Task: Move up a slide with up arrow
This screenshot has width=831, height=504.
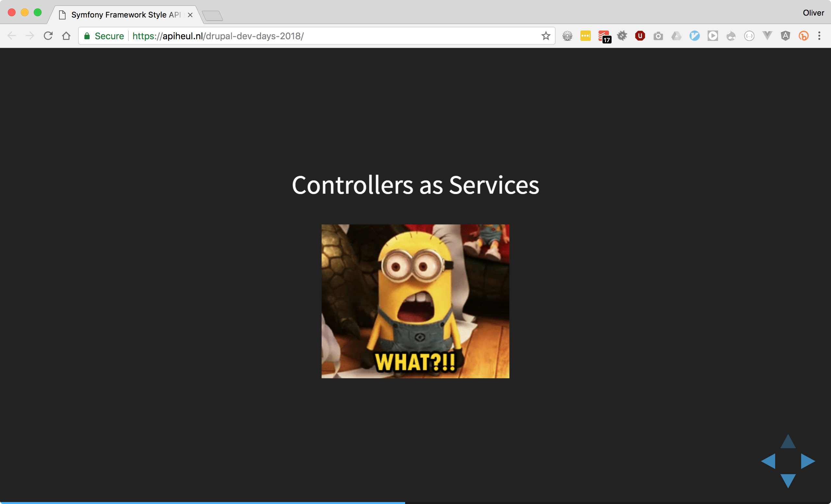Action: coord(788,441)
